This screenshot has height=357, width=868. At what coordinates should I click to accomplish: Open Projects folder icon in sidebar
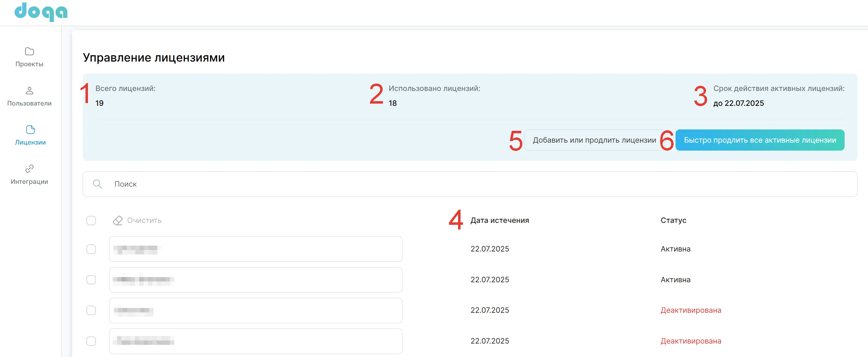pos(30,51)
